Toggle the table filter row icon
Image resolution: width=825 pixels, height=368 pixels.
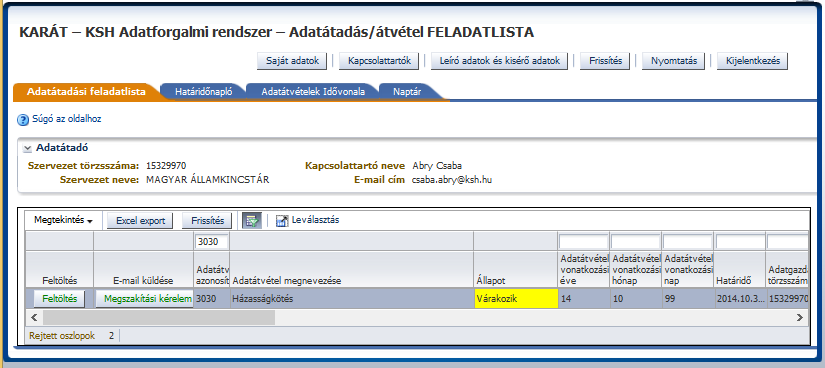click(x=251, y=221)
